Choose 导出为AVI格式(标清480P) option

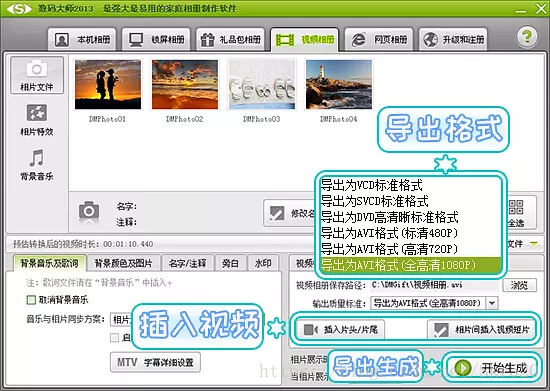(x=410, y=233)
